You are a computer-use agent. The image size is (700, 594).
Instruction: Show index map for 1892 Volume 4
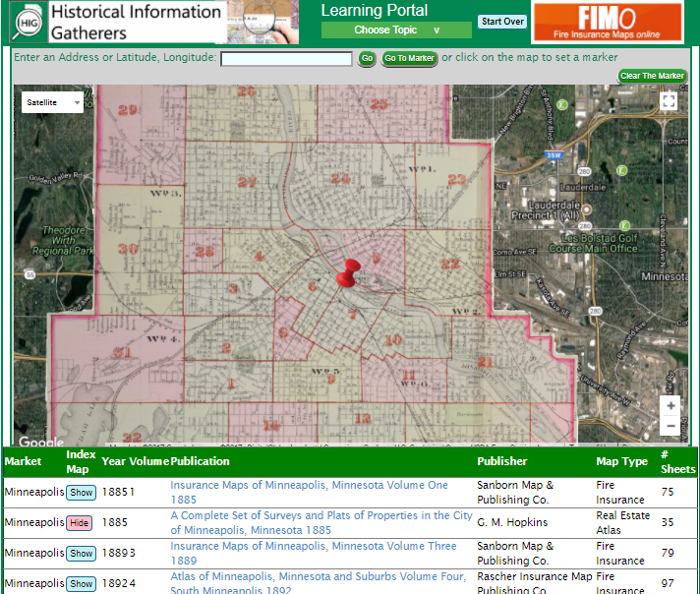click(82, 584)
